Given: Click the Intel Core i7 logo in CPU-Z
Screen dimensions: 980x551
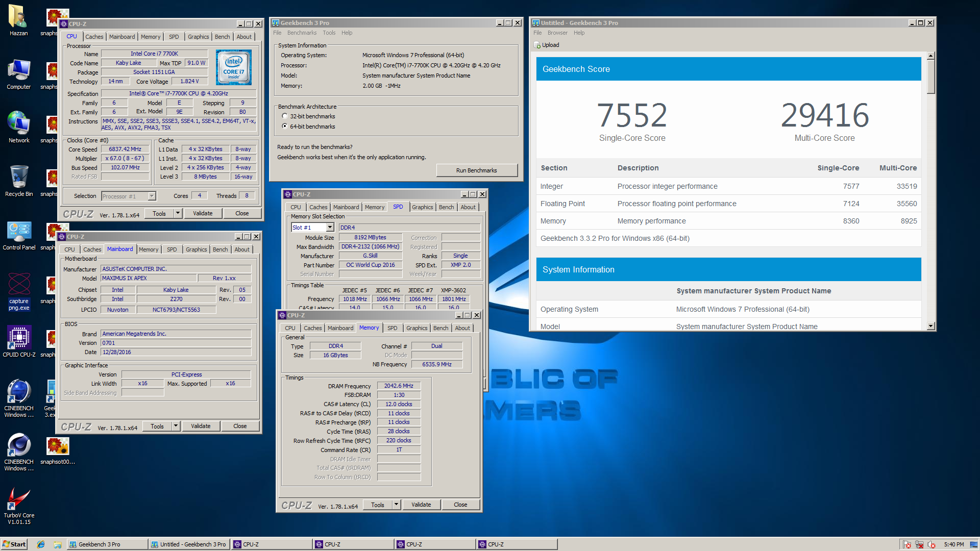Looking at the screenshot, I should (234, 67).
